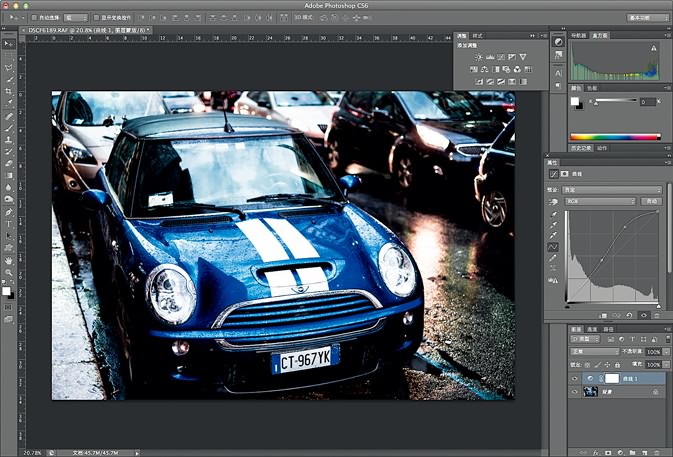Select the Crop tool
This screenshot has height=457, width=673.
click(8, 91)
